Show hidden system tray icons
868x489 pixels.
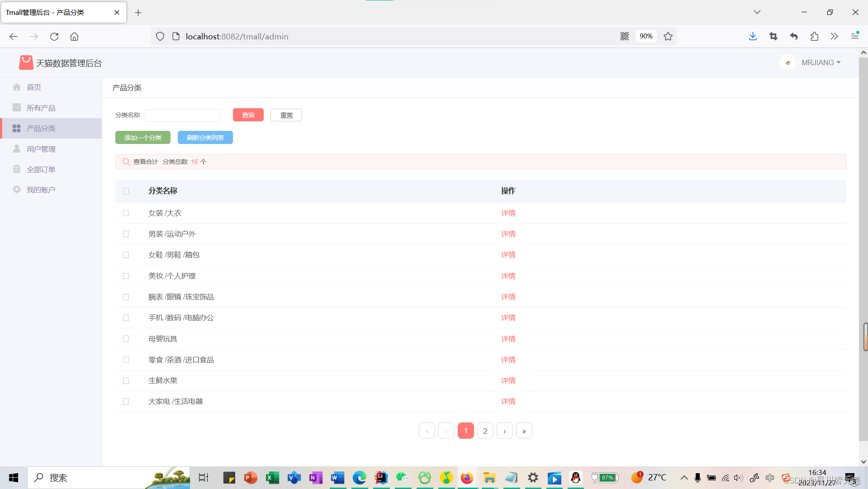[684, 478]
